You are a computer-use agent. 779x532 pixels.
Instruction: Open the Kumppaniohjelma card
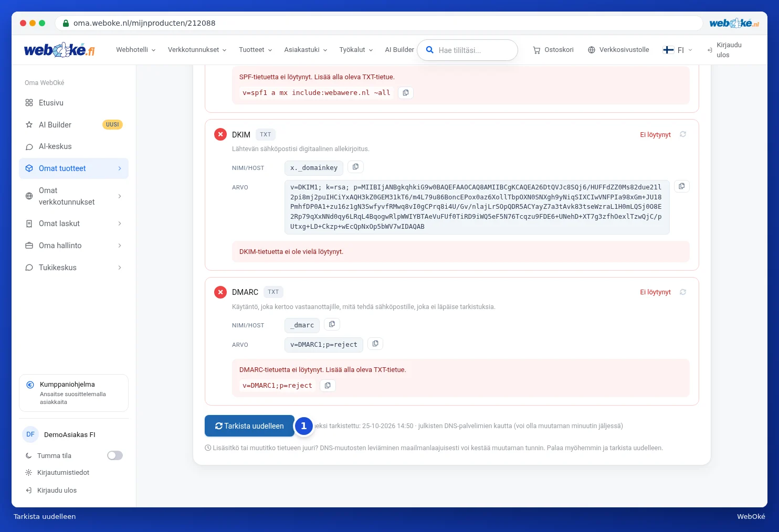point(73,393)
